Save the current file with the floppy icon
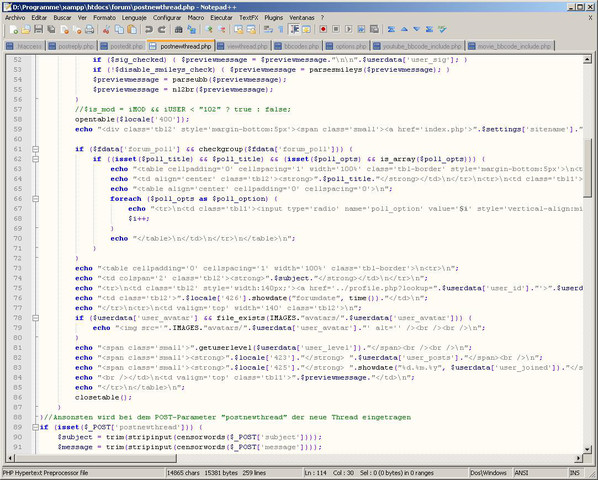Viewport: 598px width, 480px height. click(39, 29)
